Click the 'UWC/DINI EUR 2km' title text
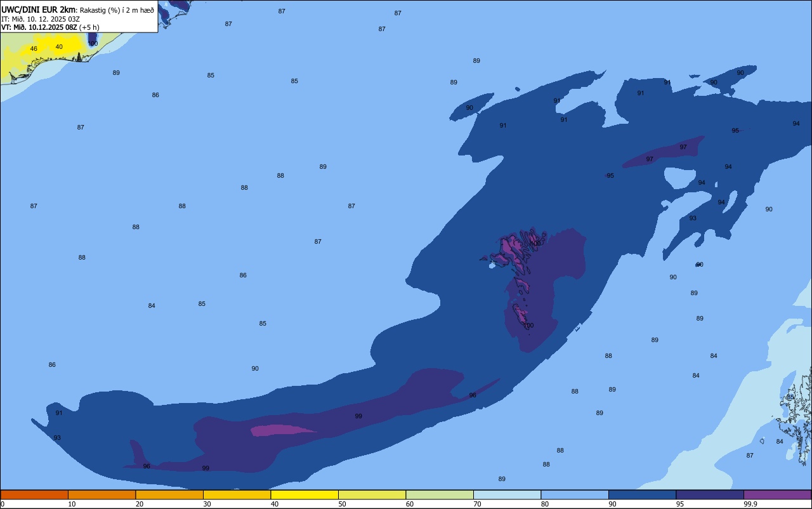The height and width of the screenshot is (509, 812). (39, 10)
